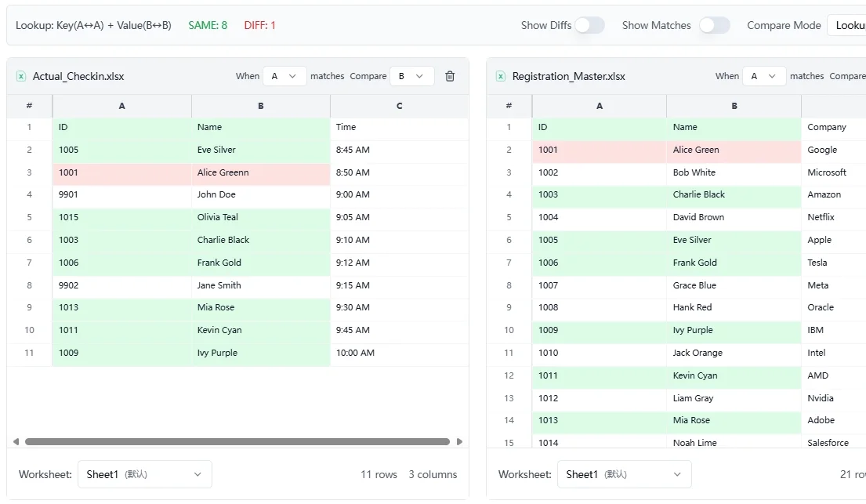This screenshot has height=504, width=866.
Task: Enable the Show Diffs toggle
Action: point(590,25)
